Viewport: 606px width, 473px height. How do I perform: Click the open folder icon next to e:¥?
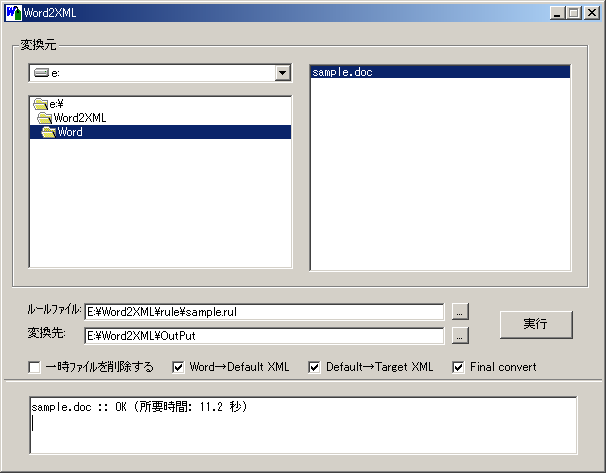(41, 104)
